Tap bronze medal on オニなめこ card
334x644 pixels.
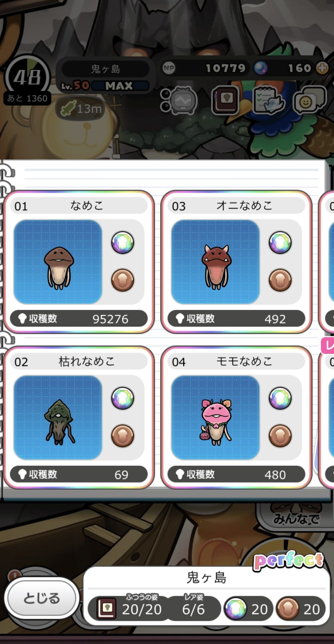pyautogui.click(x=280, y=280)
